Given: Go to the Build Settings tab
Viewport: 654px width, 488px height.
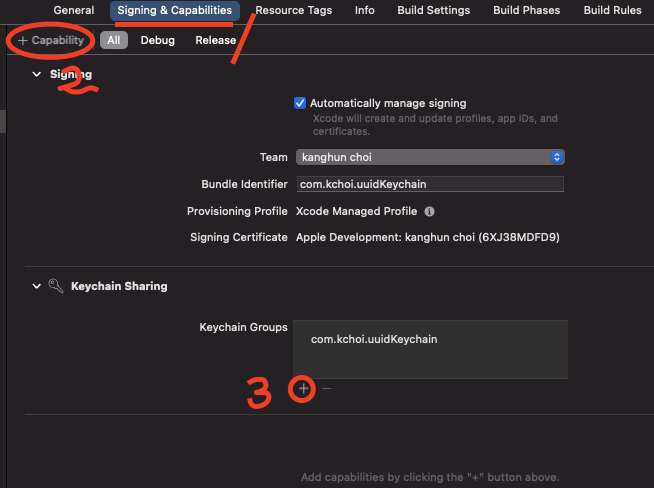Looking at the screenshot, I should point(433,10).
